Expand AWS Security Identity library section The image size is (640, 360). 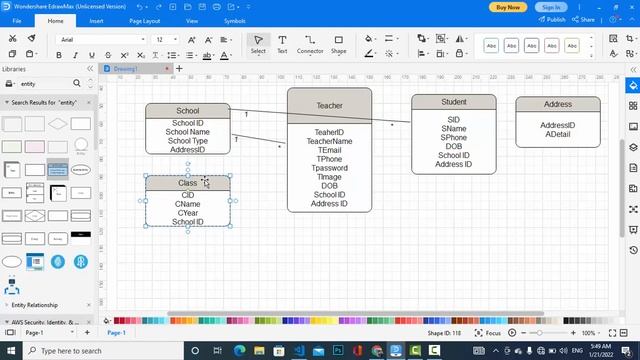(x=7, y=322)
